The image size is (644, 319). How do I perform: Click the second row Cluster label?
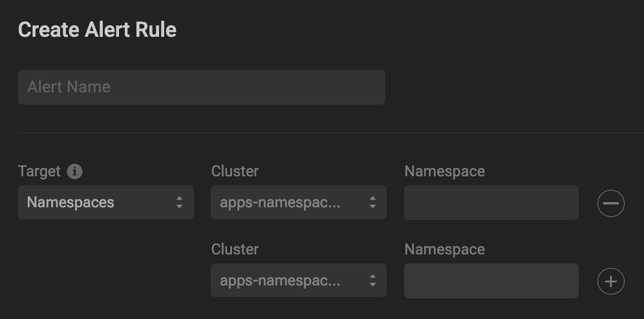point(235,249)
